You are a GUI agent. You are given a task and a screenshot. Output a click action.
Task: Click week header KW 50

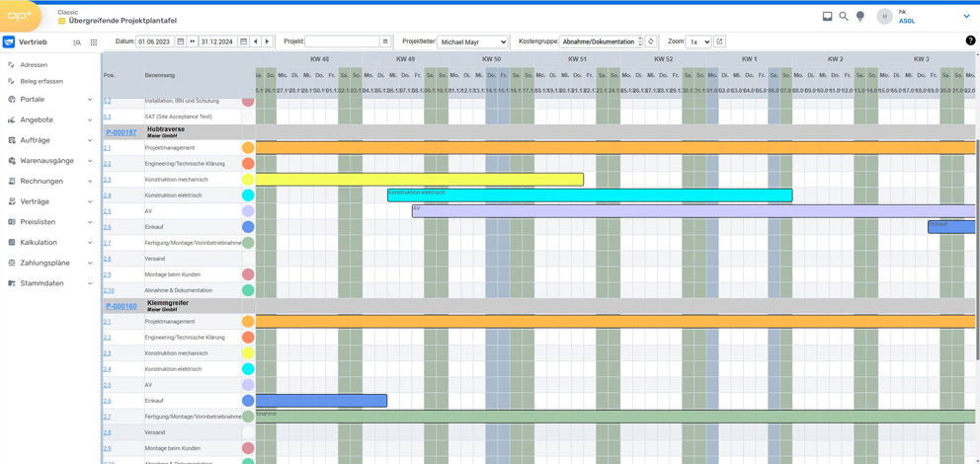point(491,59)
